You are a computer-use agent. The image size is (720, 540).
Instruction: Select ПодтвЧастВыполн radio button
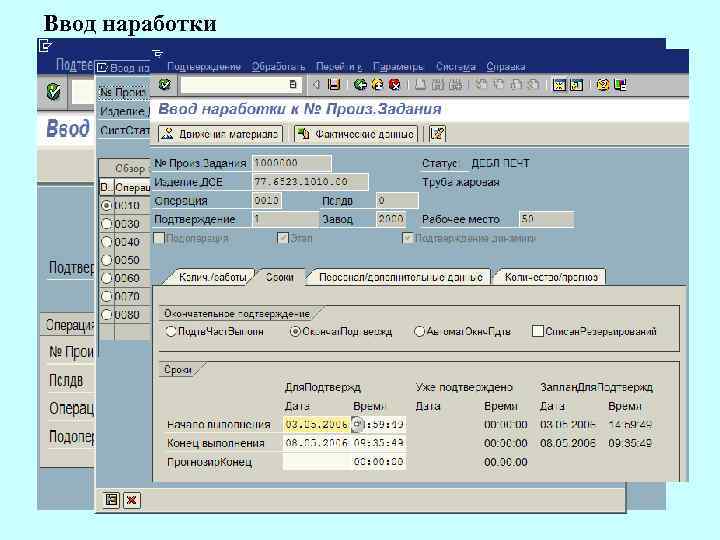(171, 331)
